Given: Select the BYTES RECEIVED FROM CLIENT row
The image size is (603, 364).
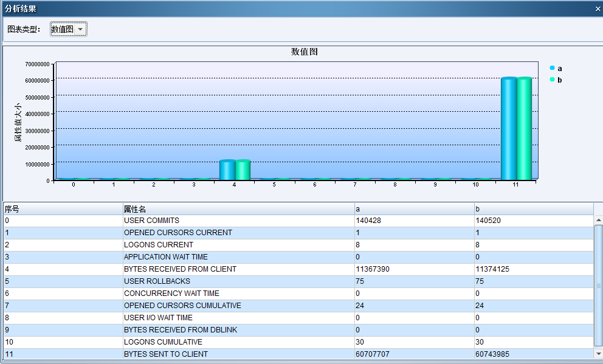Looking at the screenshot, I should tap(238, 269).
